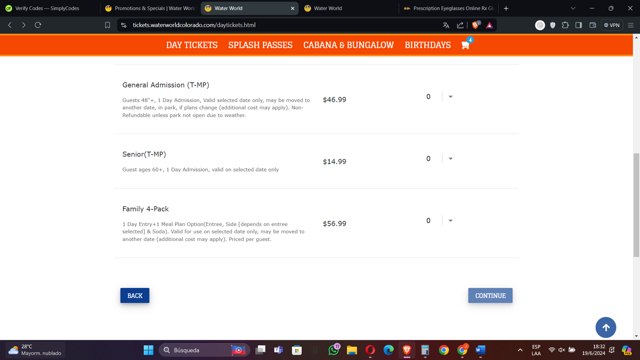Open the volume icon in system tray
Viewport: 640px width, 360px height.
click(562, 350)
